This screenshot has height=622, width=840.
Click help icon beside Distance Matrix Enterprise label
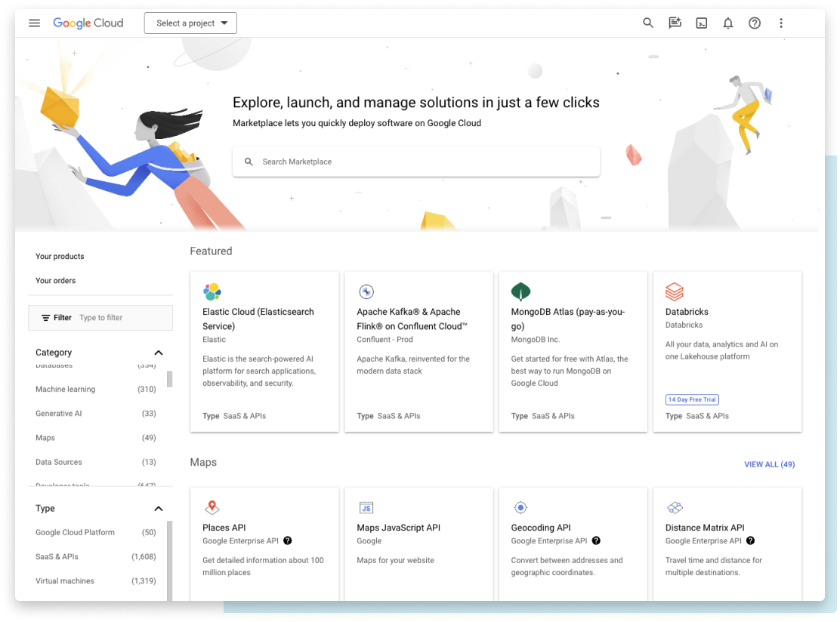[751, 540]
